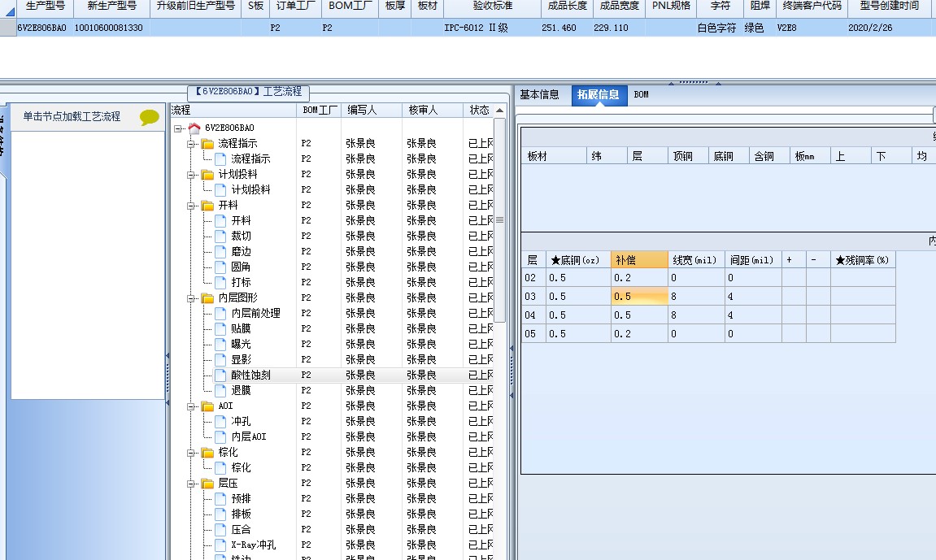Click the 补偿 column header

638,260
